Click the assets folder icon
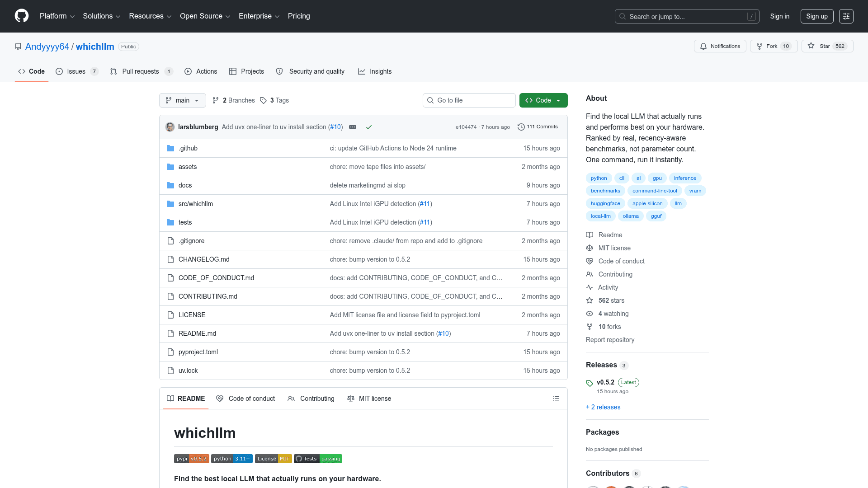This screenshot has height=488, width=868. coord(170,167)
